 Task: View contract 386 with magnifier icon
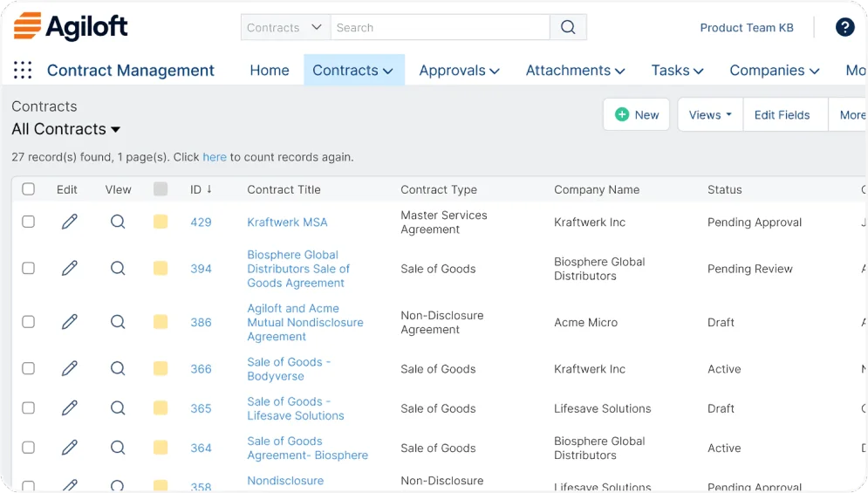(x=118, y=322)
